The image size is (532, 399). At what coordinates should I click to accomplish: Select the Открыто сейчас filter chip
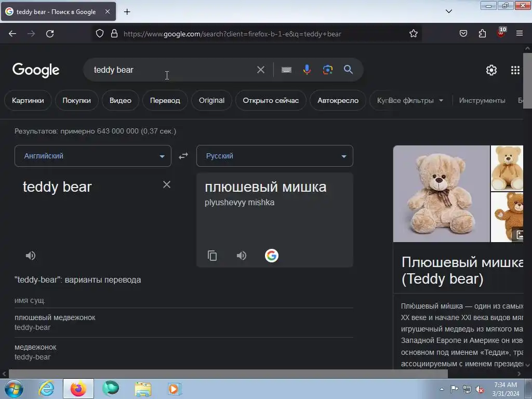[x=271, y=100]
